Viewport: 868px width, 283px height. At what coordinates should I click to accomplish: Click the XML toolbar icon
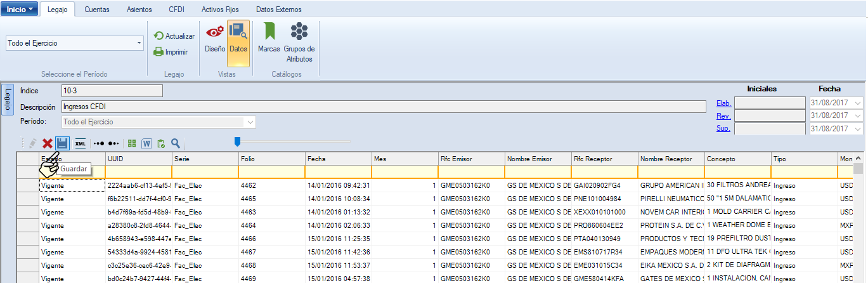81,143
